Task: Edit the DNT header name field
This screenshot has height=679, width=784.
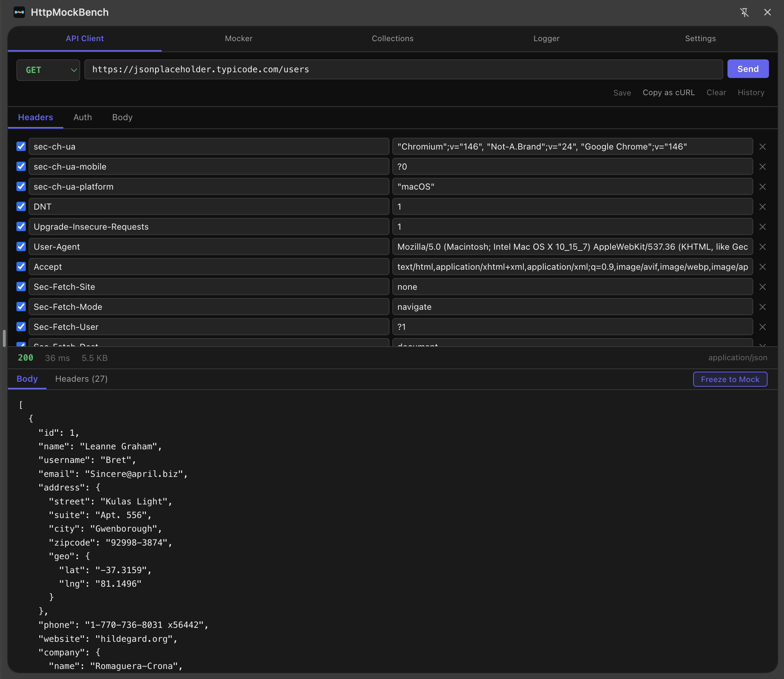Action: click(x=209, y=207)
